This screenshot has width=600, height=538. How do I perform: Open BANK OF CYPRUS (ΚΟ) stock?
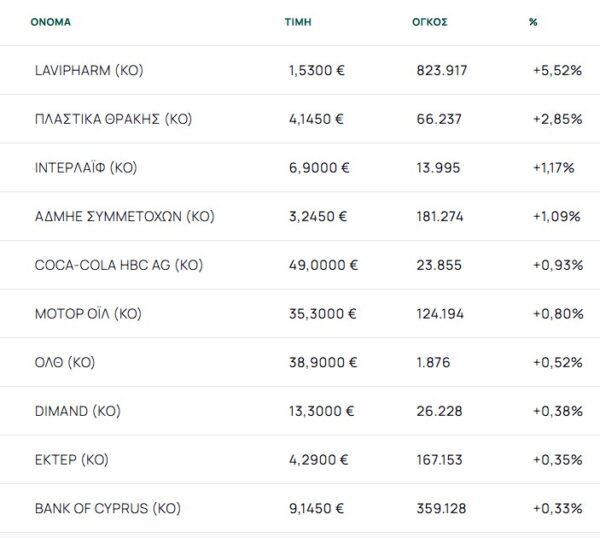(x=107, y=509)
